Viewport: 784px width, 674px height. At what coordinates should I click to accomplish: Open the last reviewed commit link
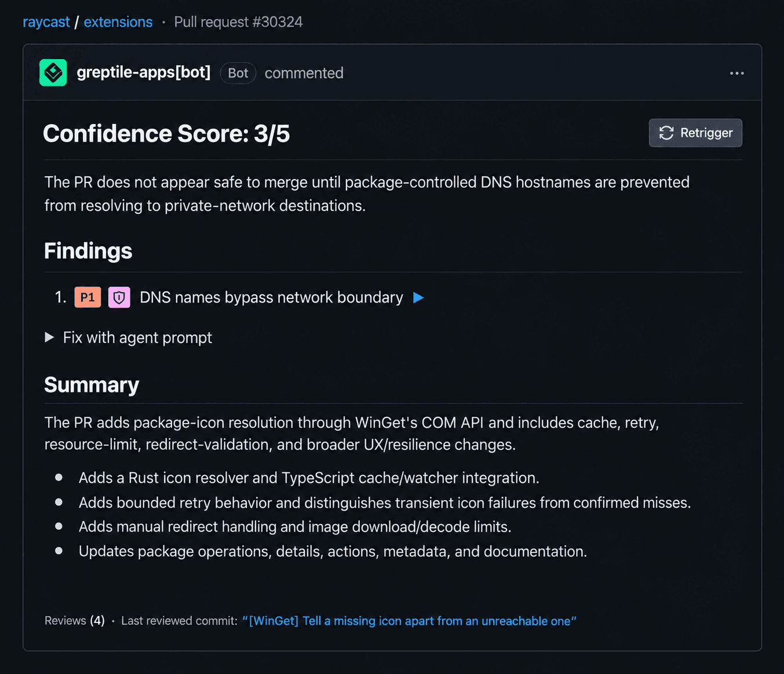point(409,621)
